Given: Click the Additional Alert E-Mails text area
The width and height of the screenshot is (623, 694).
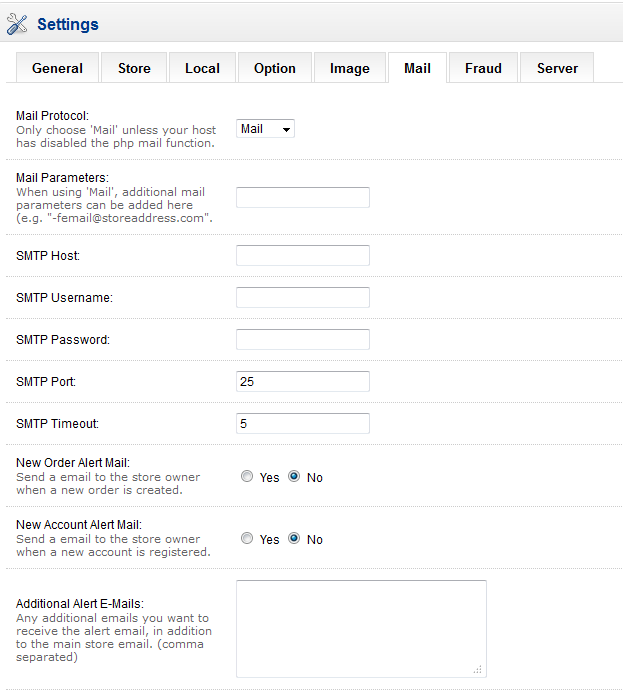Looking at the screenshot, I should 361,629.
